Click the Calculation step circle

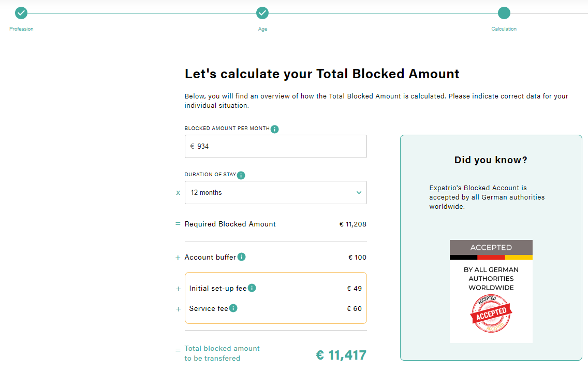(504, 13)
